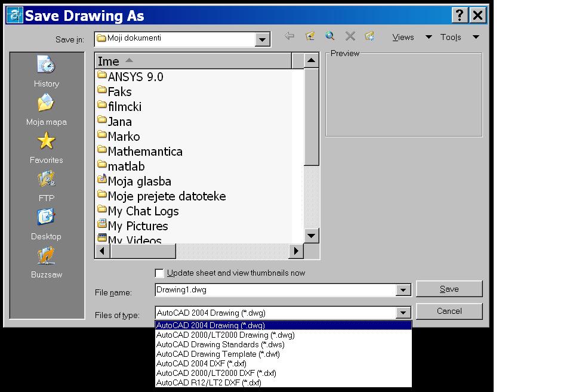Click the Cancel button

click(449, 311)
